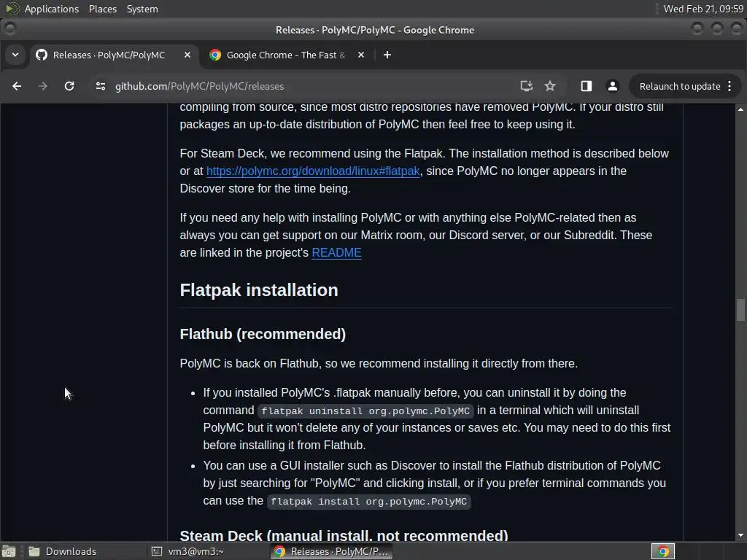Click the window menu icon in the title bar
This screenshot has height=560, width=747.
click(9, 29)
